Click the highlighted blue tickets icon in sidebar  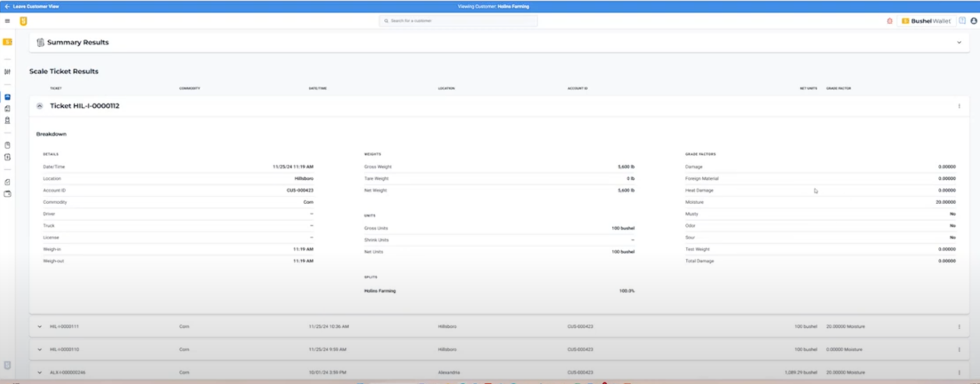click(x=7, y=97)
